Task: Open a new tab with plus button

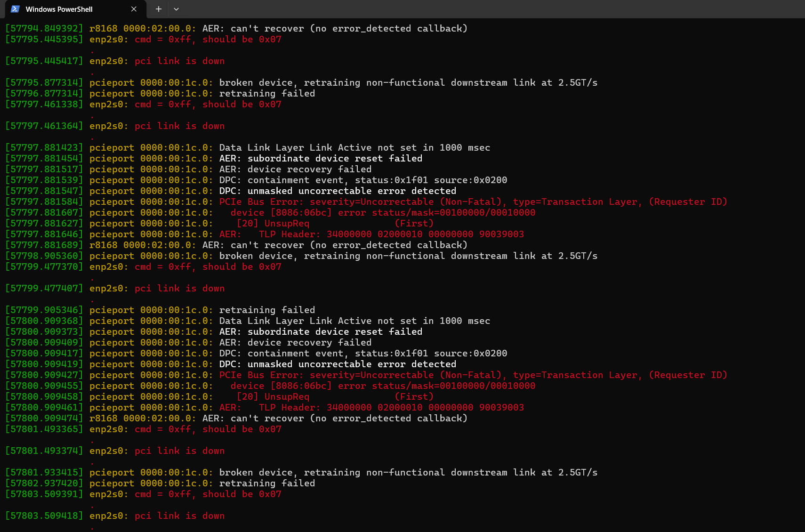Action: click(159, 9)
